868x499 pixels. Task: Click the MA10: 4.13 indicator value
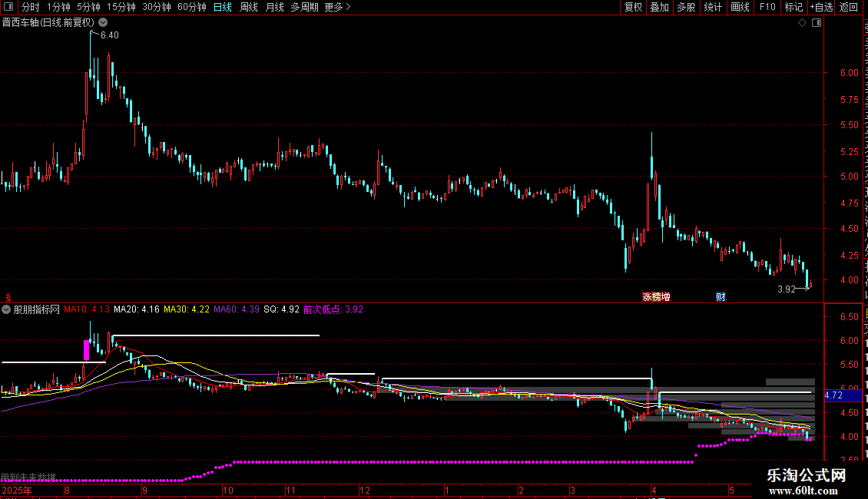coord(86,309)
